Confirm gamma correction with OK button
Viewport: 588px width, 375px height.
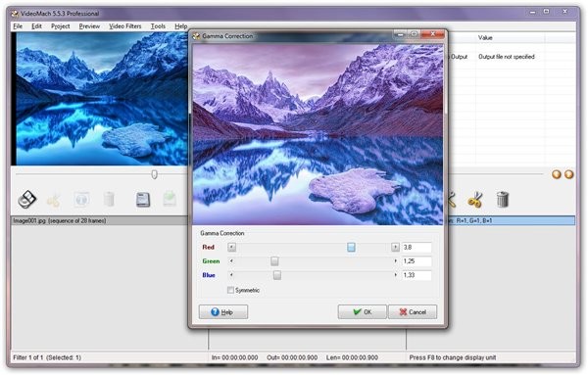[362, 312]
